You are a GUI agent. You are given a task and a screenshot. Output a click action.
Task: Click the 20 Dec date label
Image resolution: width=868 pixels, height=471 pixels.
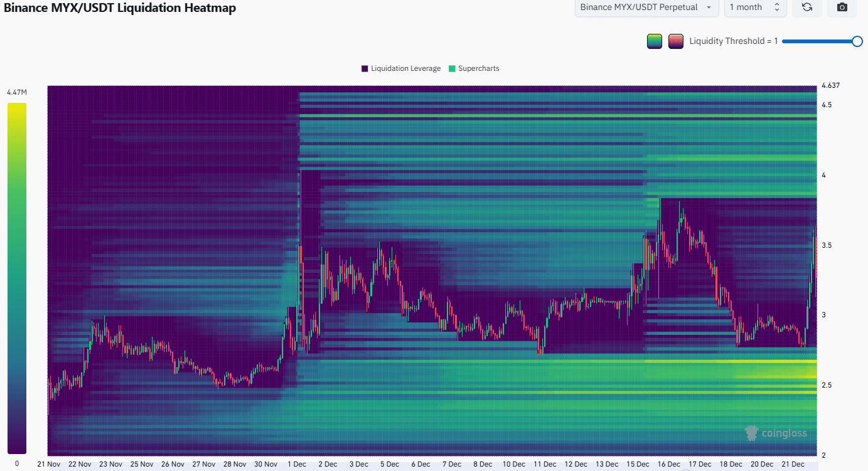[762, 465]
